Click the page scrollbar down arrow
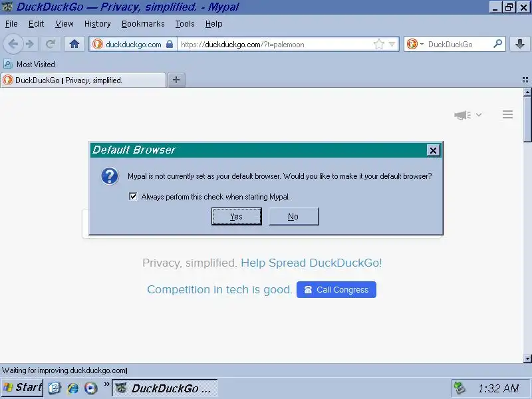Screen dimensions: 532x399 [527, 358]
